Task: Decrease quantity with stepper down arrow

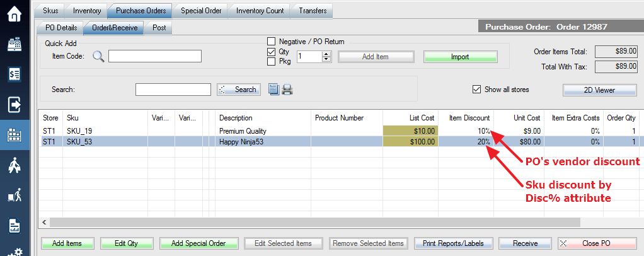Action: (x=326, y=59)
